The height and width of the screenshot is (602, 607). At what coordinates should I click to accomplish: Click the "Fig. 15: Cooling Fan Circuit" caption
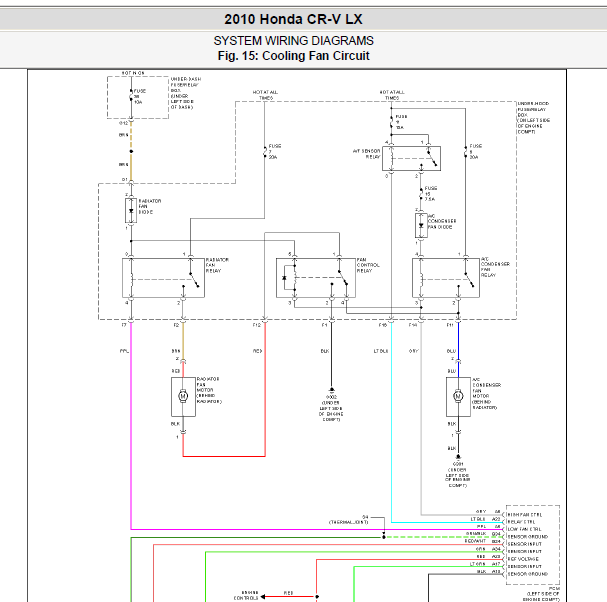point(293,56)
